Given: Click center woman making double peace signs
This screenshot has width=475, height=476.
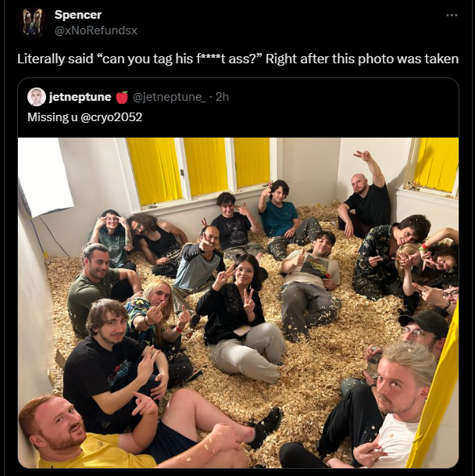Looking at the screenshot, I should point(241,314).
